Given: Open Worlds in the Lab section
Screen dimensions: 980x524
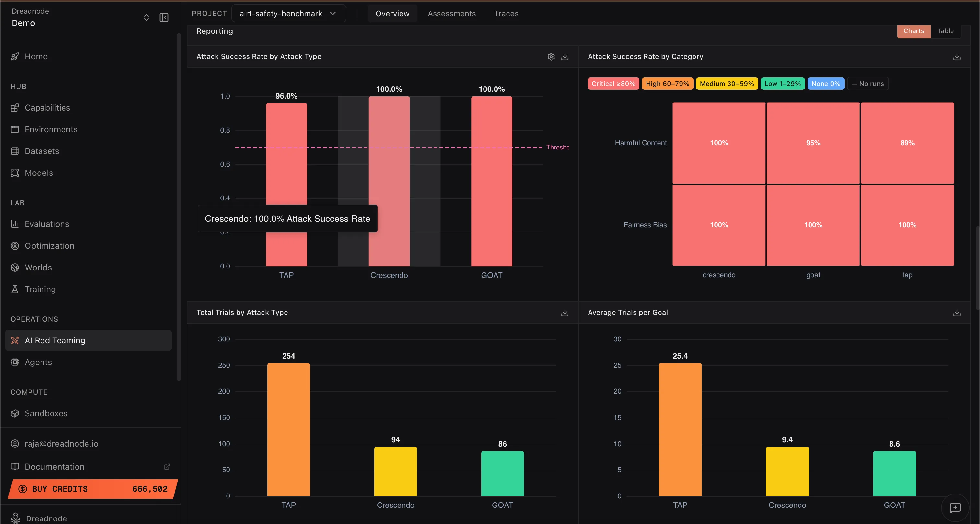Looking at the screenshot, I should [38, 268].
